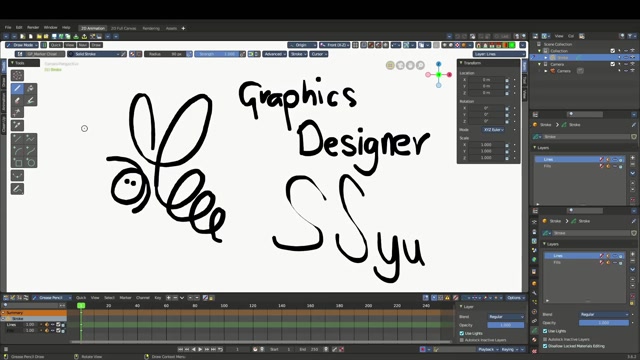The width and height of the screenshot is (640, 360).
Task: Select the Interpolate tool
Action: click(x=17, y=176)
